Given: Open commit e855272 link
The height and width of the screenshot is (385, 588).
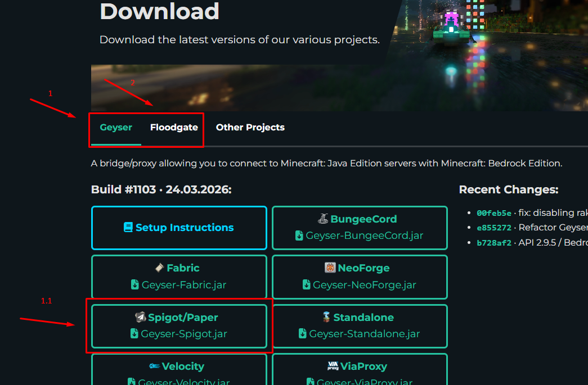Looking at the screenshot, I should 494,228.
